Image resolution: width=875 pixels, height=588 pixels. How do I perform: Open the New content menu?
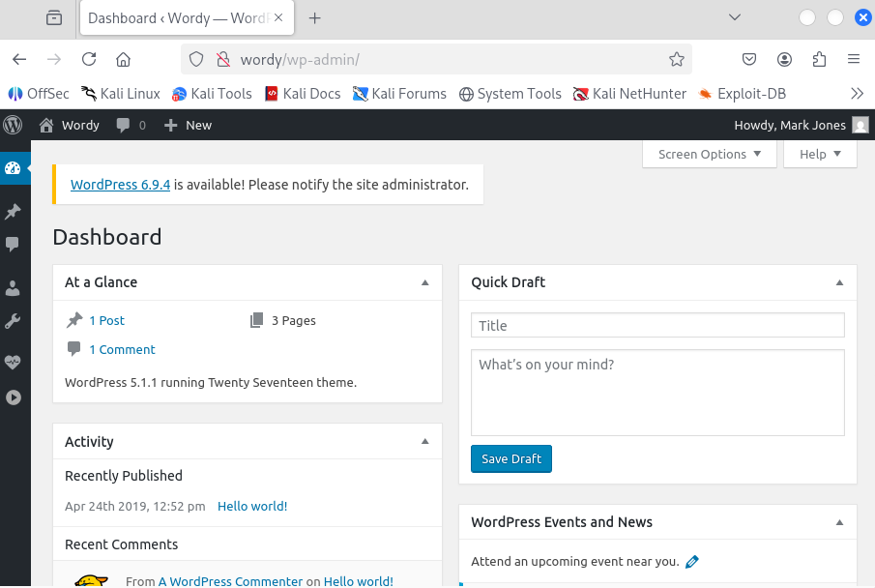[188, 125]
